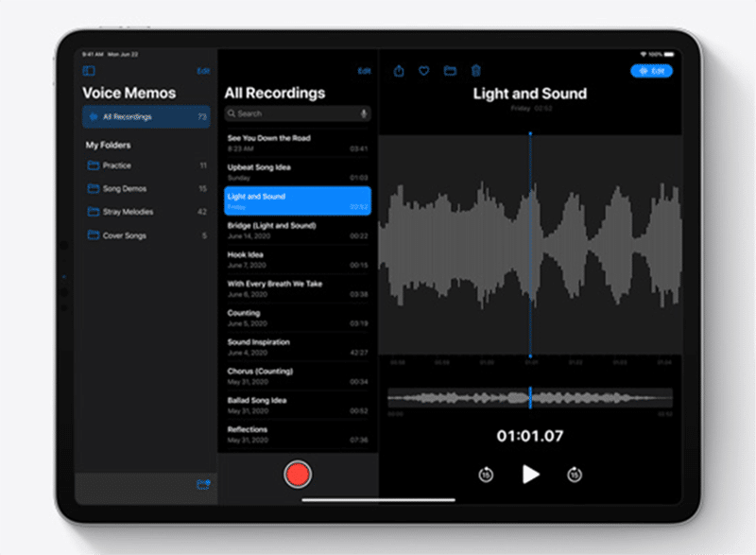Skip forward 15 seconds

click(x=575, y=475)
